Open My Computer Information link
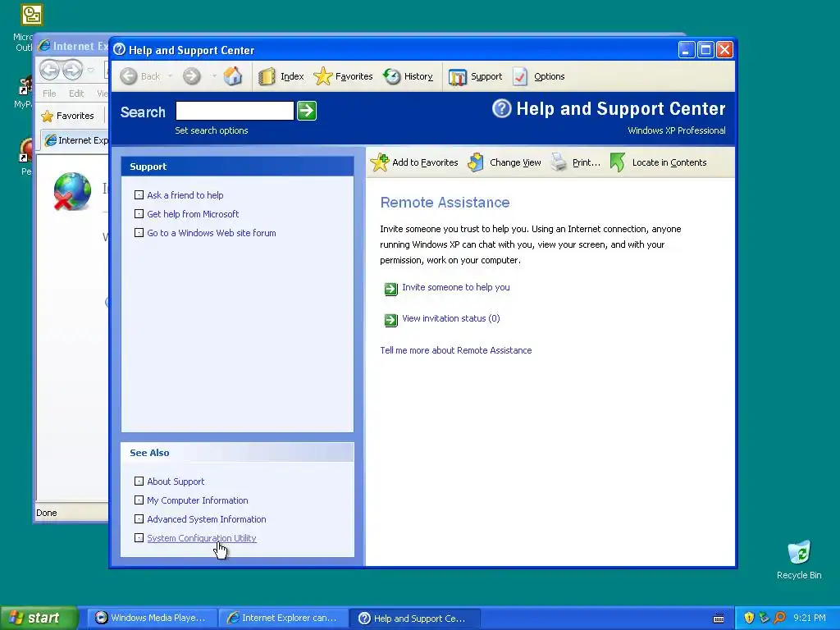The height and width of the screenshot is (630, 840). 197,500
